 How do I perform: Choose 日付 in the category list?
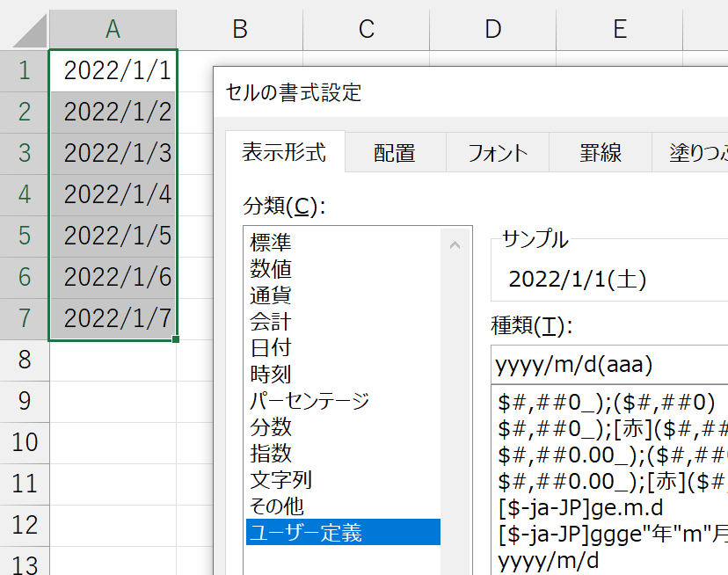click(x=343, y=347)
